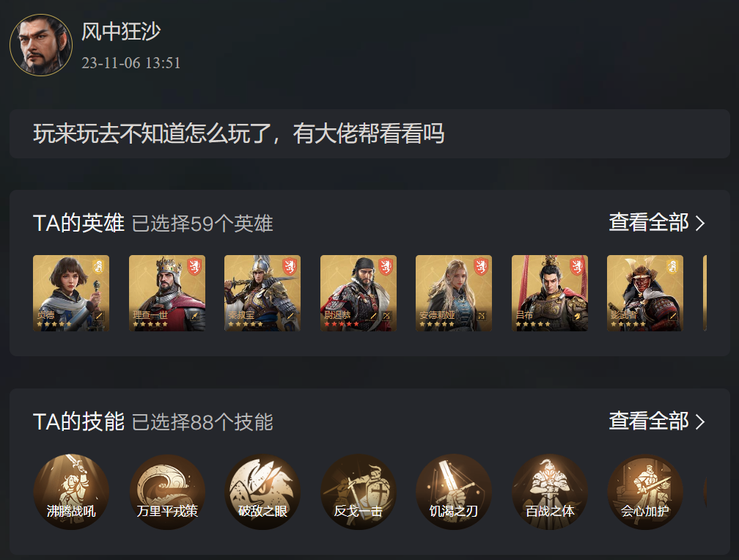Click the 破敌之眼 skill icon
Viewport: 739px width, 560px height.
pyautogui.click(x=262, y=492)
